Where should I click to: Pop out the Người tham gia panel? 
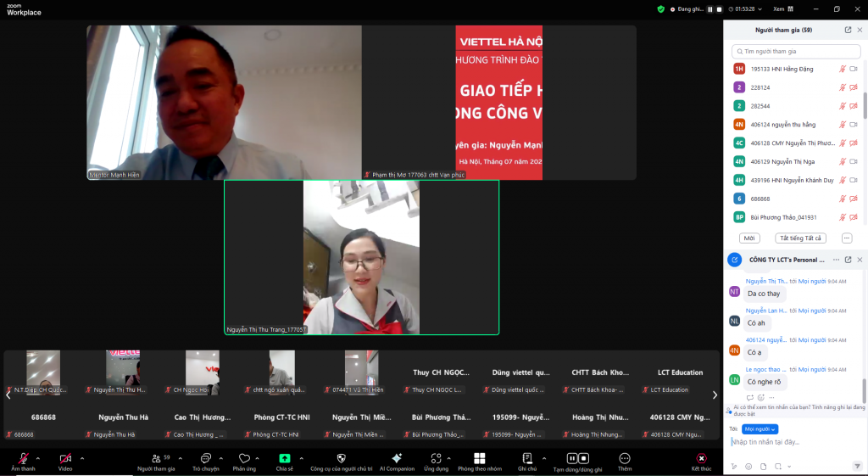point(848,30)
